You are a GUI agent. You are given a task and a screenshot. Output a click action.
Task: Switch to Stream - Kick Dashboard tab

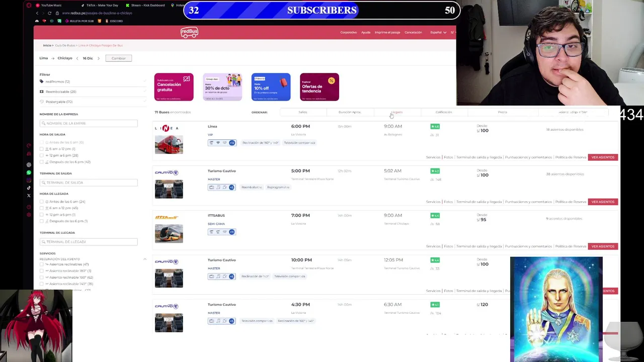(145, 5)
